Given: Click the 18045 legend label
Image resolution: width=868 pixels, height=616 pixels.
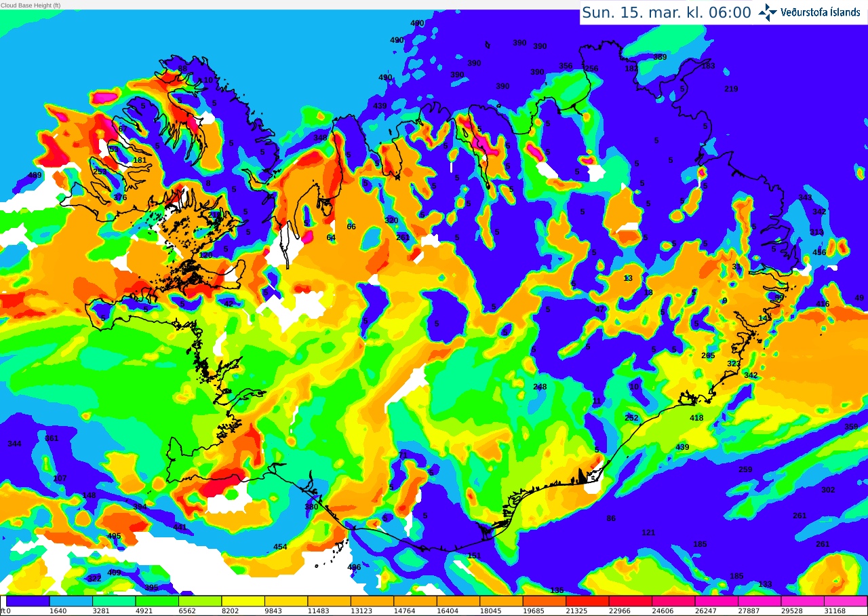Looking at the screenshot, I should [490, 611].
